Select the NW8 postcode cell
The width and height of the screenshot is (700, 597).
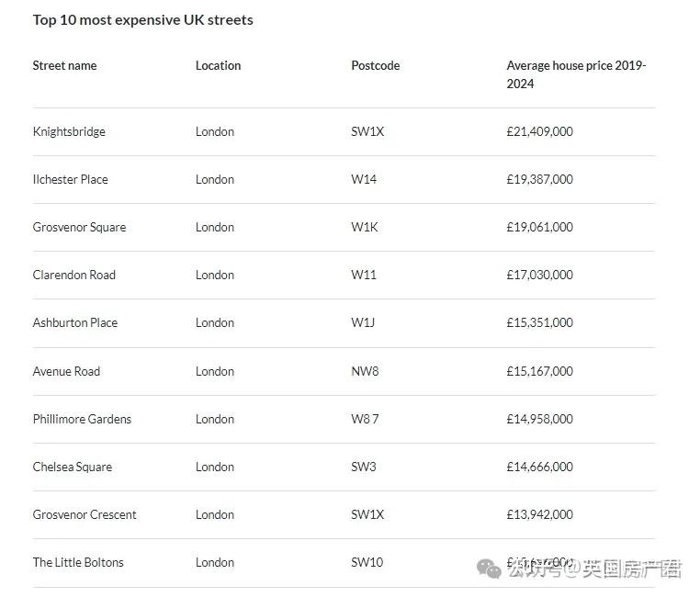tap(365, 371)
